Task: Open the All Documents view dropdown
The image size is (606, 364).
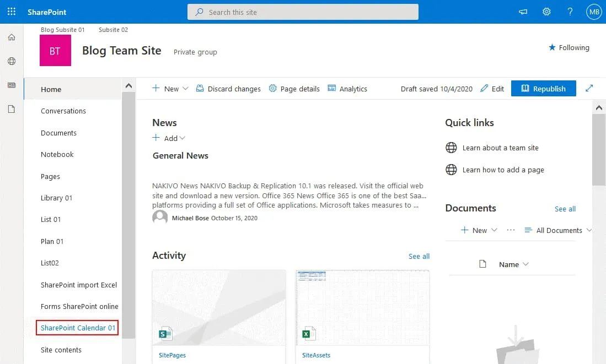Action: 558,230
